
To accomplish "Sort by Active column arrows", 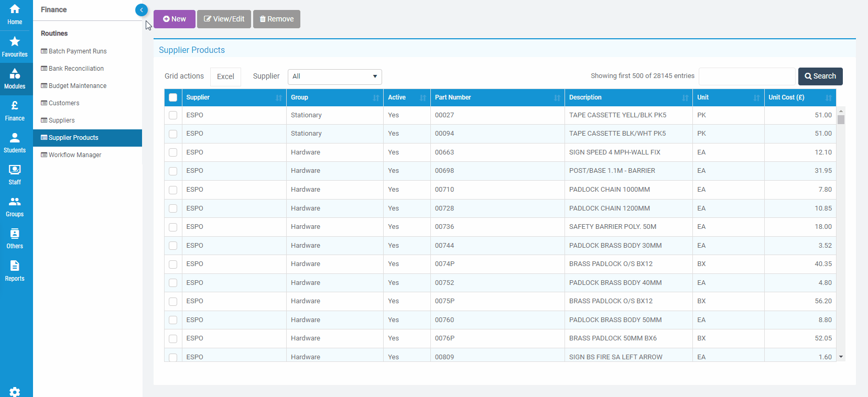I will click(x=423, y=98).
